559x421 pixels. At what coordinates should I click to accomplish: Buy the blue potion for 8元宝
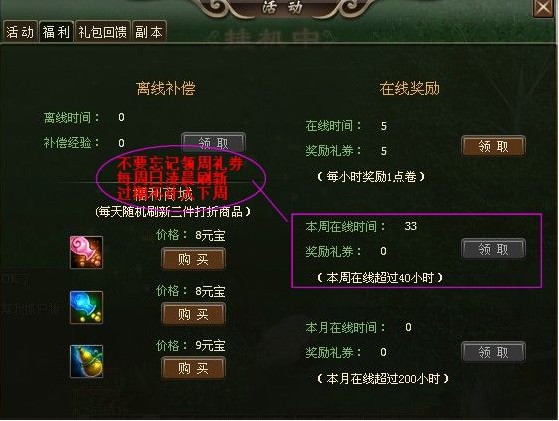(x=193, y=314)
